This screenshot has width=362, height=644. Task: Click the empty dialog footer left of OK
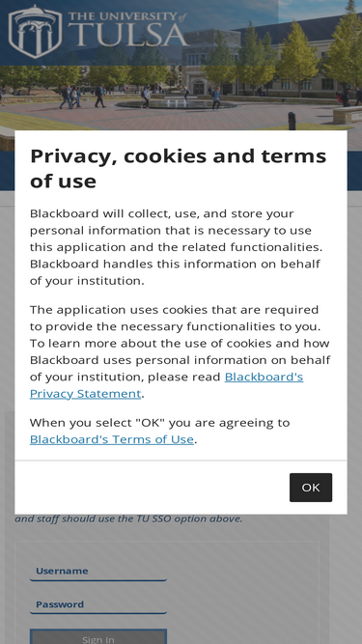(x=152, y=488)
